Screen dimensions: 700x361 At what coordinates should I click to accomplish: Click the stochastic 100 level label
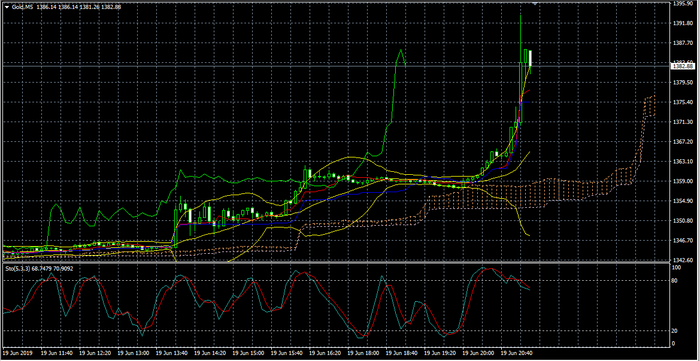tap(677, 268)
